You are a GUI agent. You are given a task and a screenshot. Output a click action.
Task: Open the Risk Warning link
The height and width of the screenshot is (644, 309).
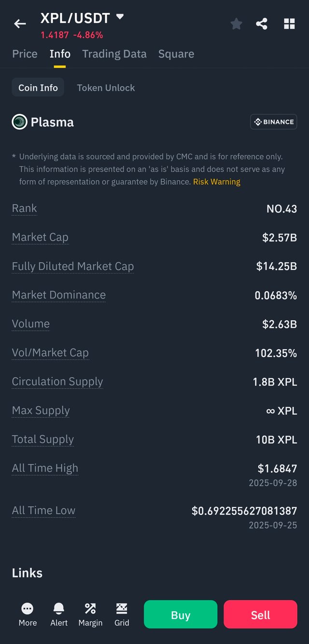click(217, 182)
